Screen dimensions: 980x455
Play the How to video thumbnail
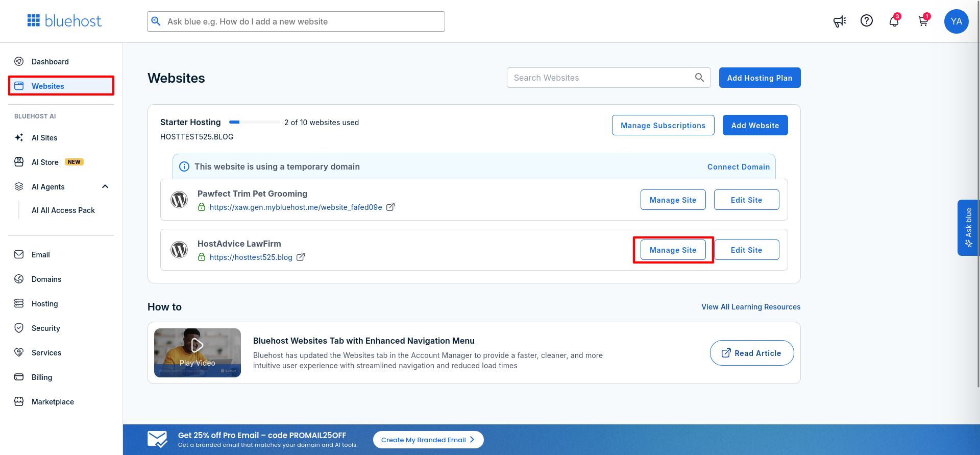click(198, 353)
